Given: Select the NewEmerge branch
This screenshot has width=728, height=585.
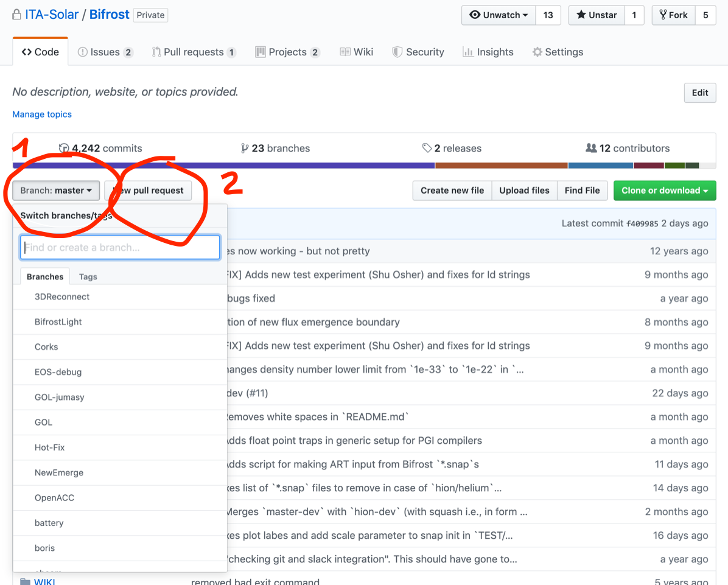Looking at the screenshot, I should [120, 472].
